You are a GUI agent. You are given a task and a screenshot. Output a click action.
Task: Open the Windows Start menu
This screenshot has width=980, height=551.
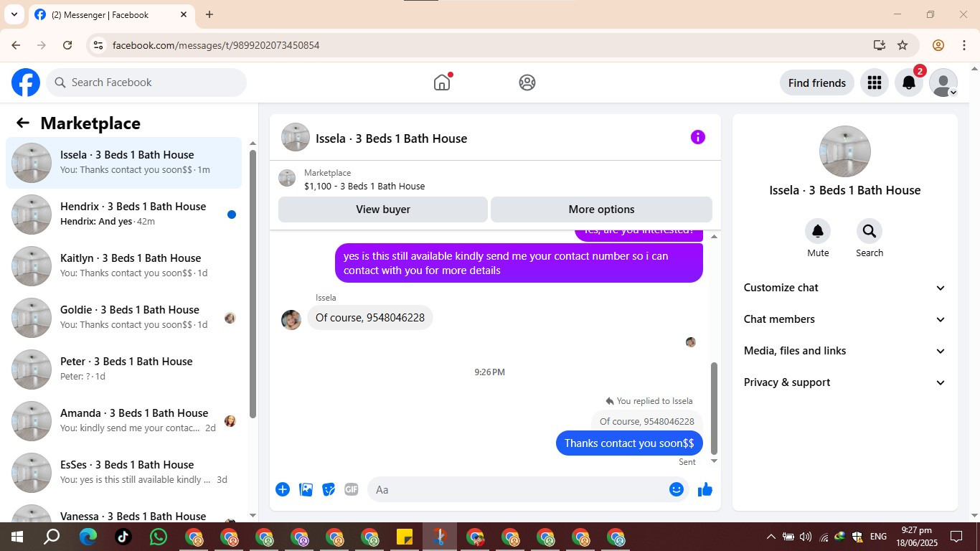point(17,537)
